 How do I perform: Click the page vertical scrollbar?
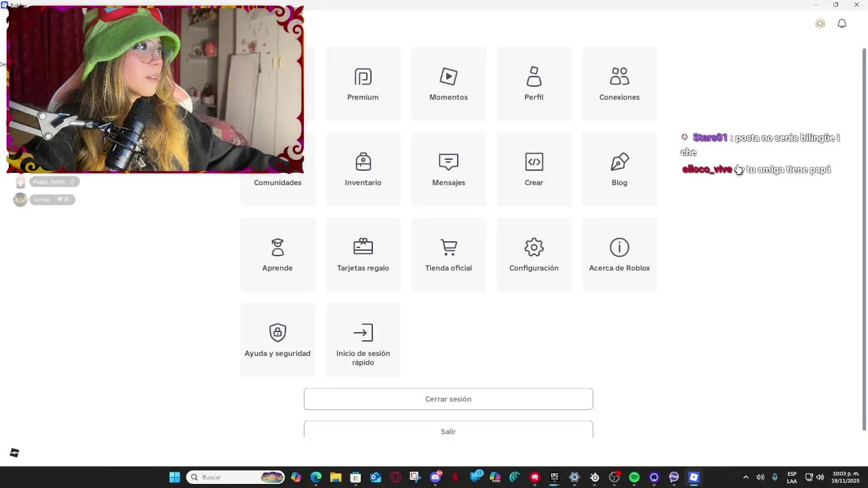pyautogui.click(x=864, y=239)
